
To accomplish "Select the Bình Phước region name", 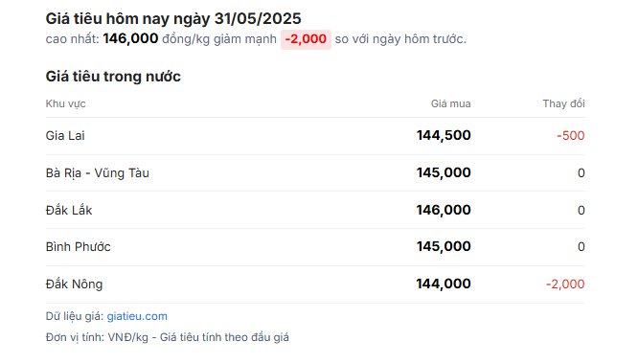I will click(79, 247).
